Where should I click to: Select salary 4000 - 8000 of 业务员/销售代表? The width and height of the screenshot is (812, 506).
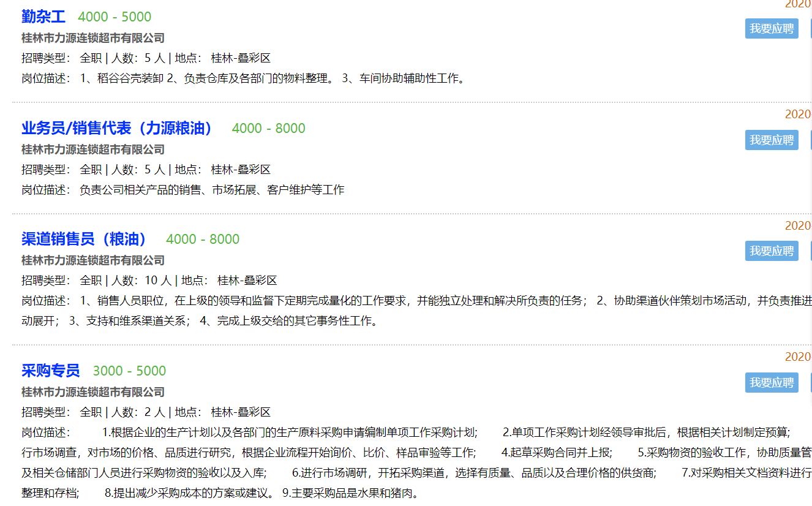(x=268, y=128)
